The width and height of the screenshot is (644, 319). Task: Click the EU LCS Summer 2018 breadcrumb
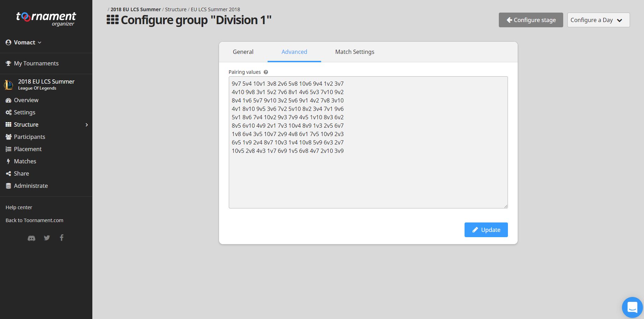[x=215, y=9]
